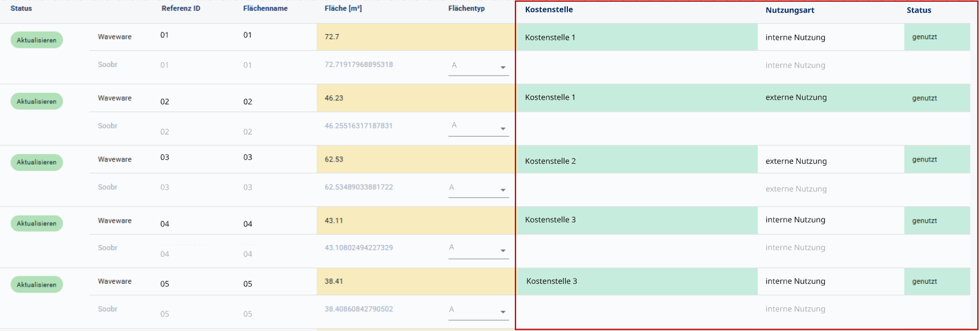Click Aktualisieren button for row 05
The image size is (980, 331).
(36, 284)
